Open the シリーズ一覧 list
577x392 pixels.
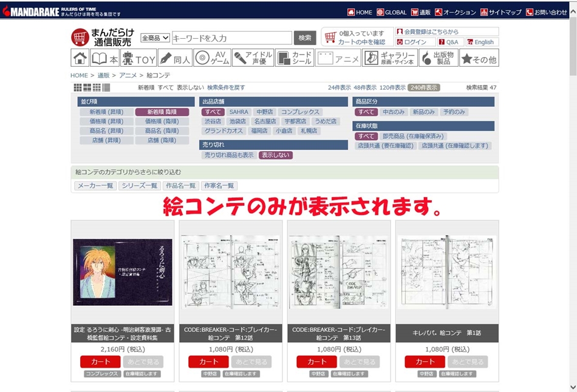tap(140, 186)
